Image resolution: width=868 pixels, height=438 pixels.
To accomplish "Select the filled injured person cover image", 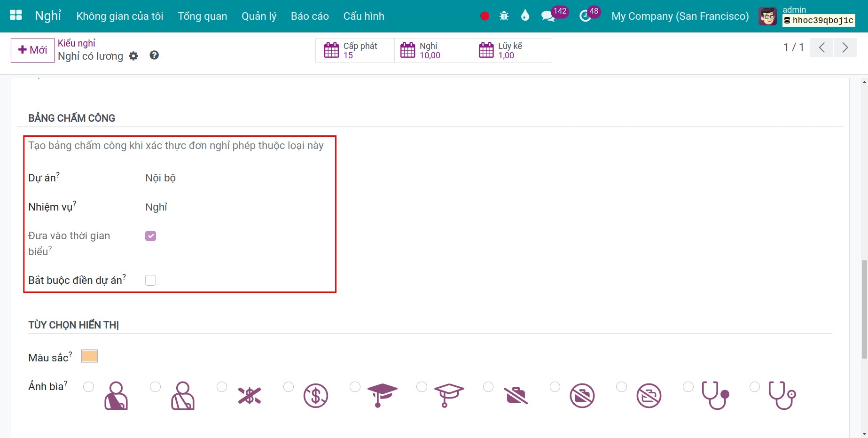I will (116, 396).
